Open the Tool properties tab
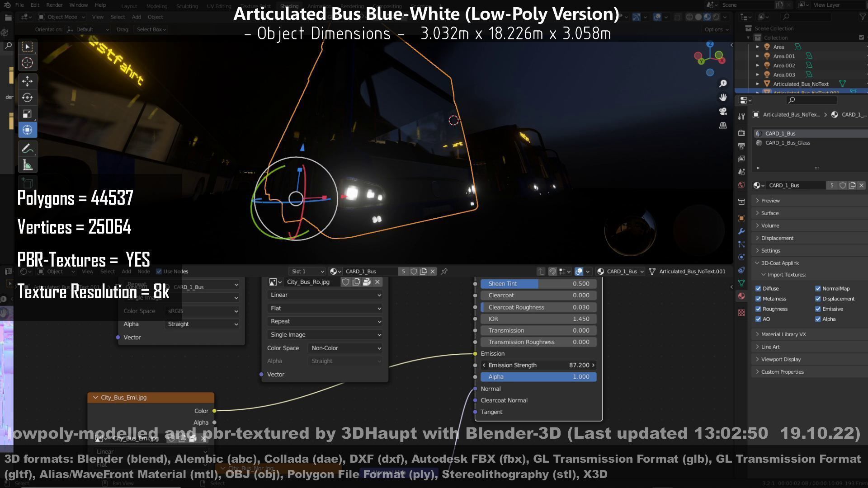This screenshot has height=488, width=868. point(741,117)
